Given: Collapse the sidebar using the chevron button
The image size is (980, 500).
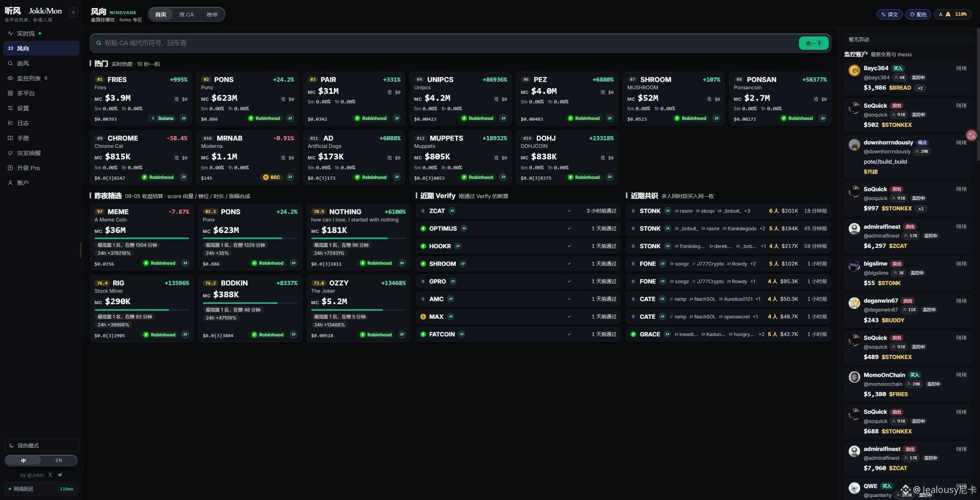Looking at the screenshot, I should pyautogui.click(x=73, y=12).
